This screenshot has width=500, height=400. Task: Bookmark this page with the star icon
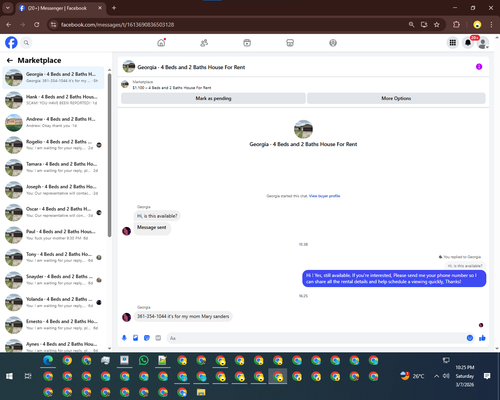click(437, 25)
